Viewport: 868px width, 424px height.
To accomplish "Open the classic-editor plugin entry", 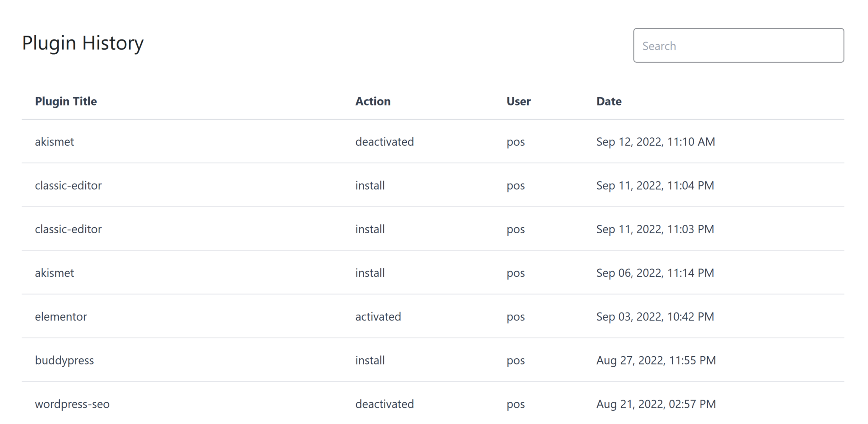I will tap(68, 185).
